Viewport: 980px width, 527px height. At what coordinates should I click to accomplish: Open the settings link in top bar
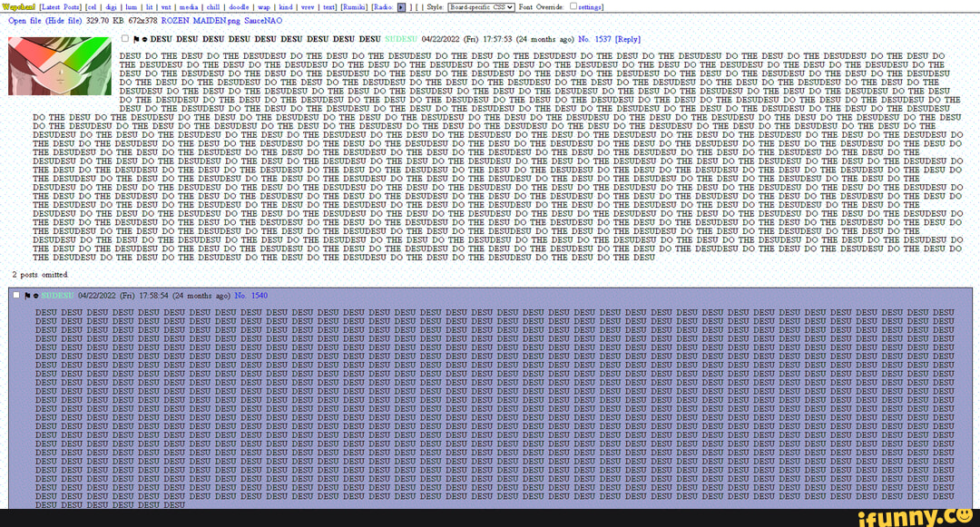(x=597, y=6)
